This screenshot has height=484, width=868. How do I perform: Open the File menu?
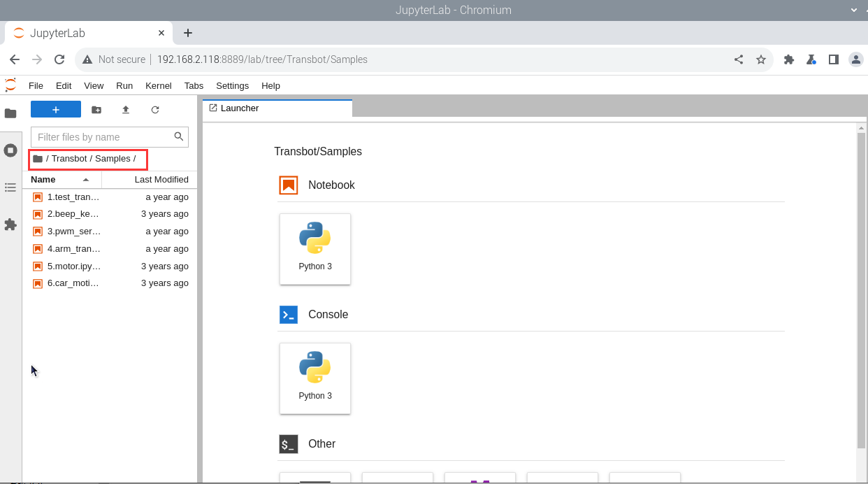36,85
